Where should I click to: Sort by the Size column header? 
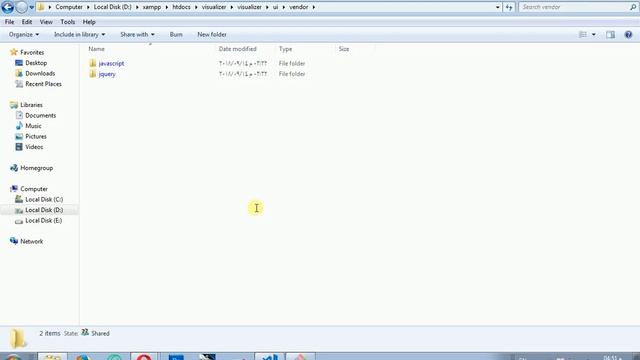tap(344, 49)
